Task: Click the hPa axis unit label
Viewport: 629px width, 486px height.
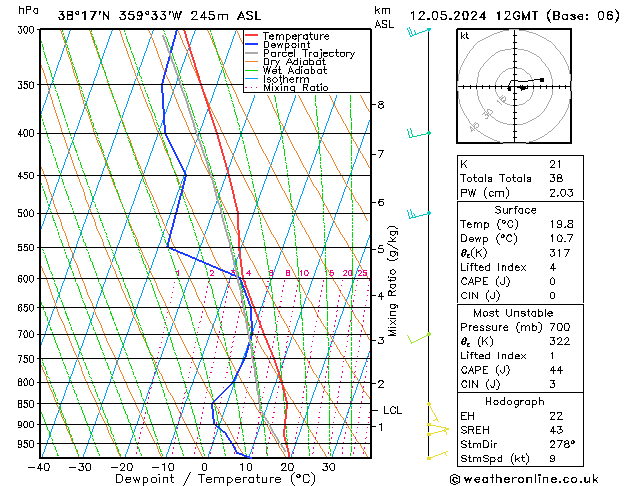Action: tap(28, 10)
